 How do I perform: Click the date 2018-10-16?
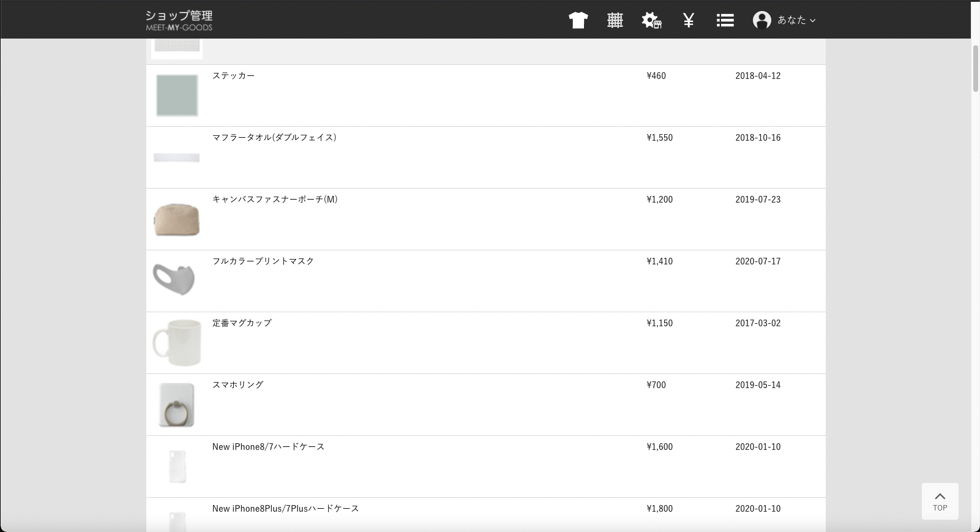(x=758, y=138)
